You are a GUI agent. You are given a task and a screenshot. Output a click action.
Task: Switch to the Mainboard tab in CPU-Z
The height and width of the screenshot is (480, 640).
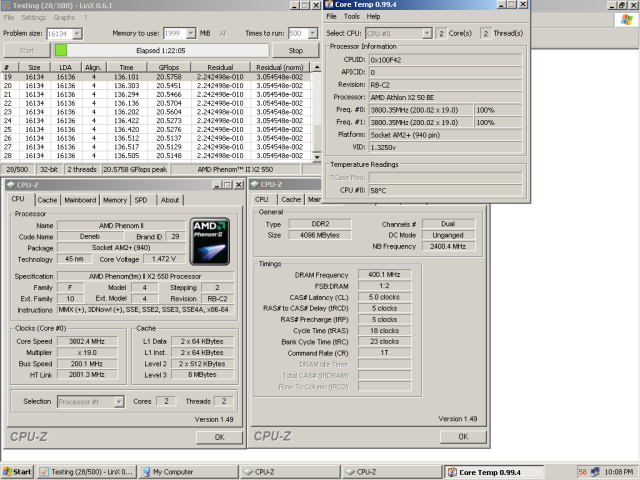[x=80, y=200]
